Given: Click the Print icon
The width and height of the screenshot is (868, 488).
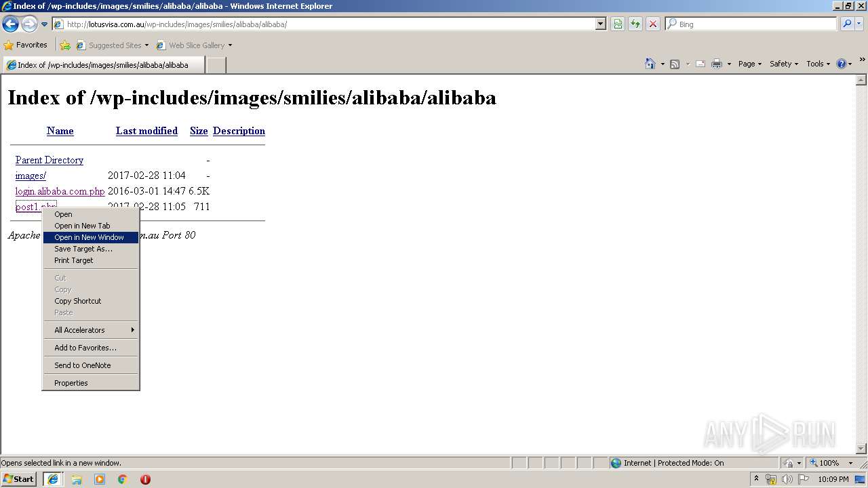Looking at the screenshot, I should (717, 64).
